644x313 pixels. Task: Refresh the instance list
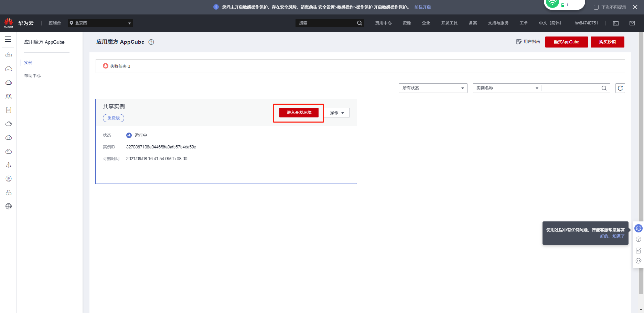pos(620,88)
